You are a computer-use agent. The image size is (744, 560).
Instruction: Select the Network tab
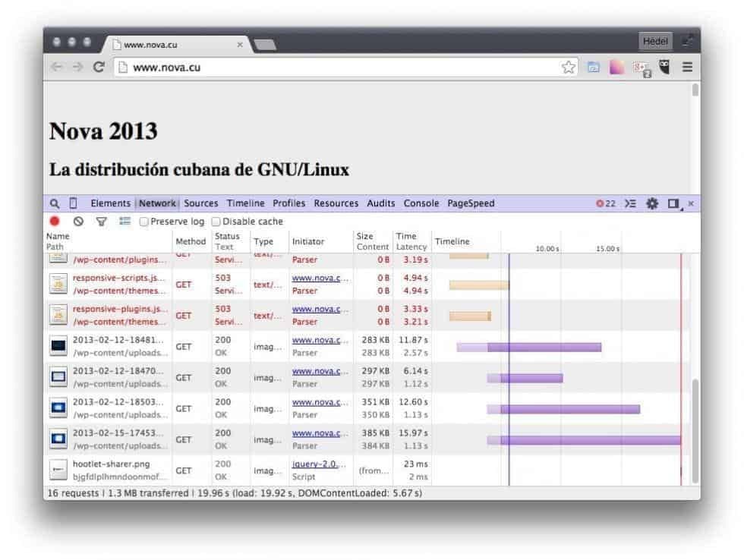pos(157,203)
